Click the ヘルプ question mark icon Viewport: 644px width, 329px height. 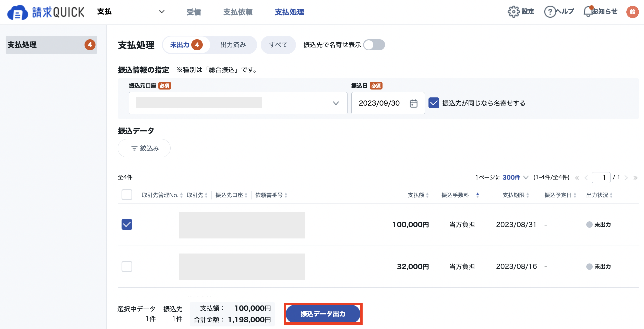pyautogui.click(x=550, y=12)
